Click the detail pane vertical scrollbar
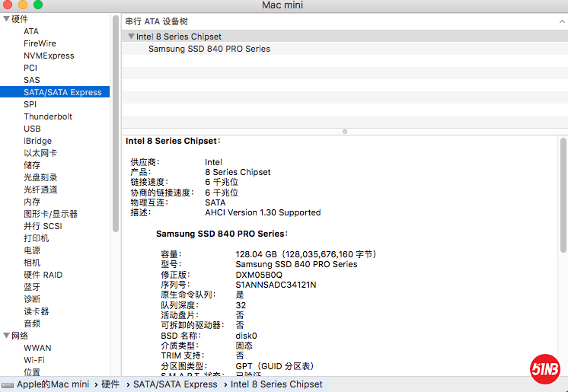 pyautogui.click(x=563, y=190)
